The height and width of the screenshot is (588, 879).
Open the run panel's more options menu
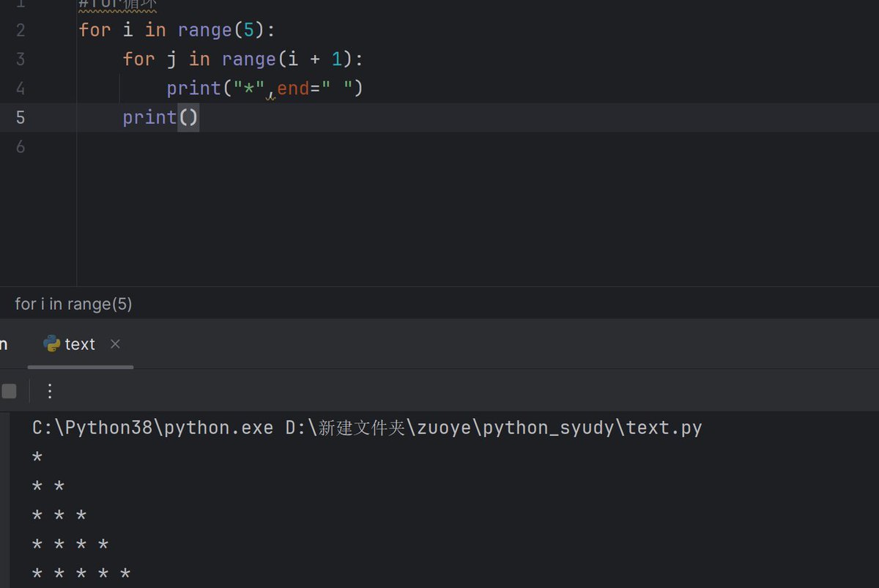50,391
